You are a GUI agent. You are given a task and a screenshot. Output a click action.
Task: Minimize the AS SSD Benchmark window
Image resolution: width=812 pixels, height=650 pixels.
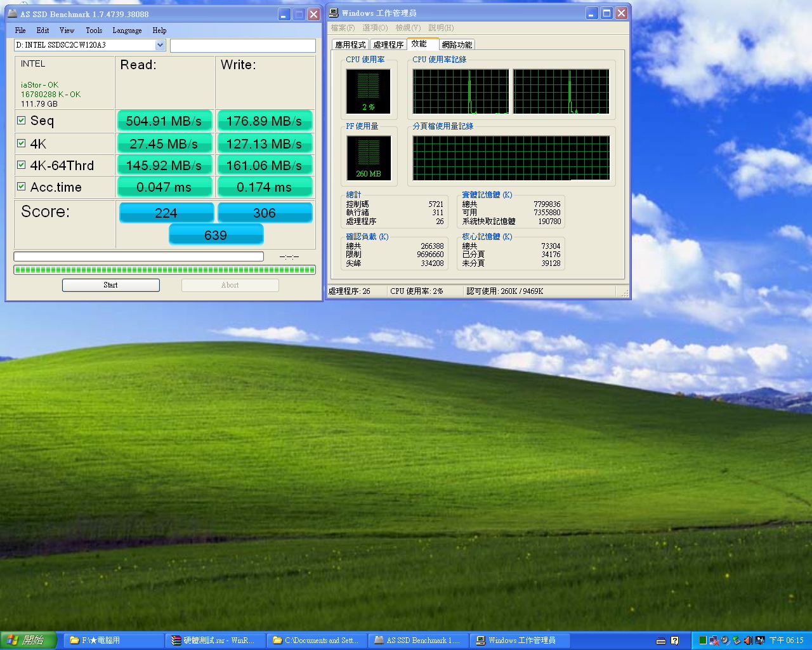coord(284,14)
